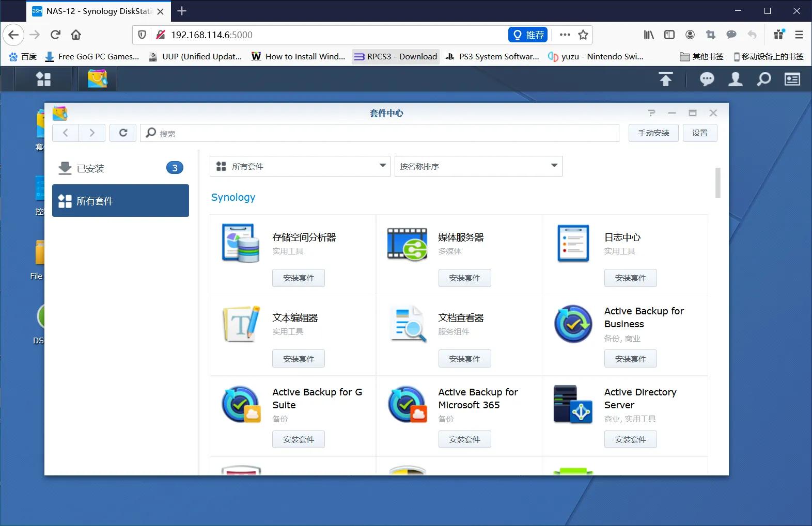Click the screenshot crop toolbar icon
This screenshot has width=812, height=526.
click(x=711, y=35)
